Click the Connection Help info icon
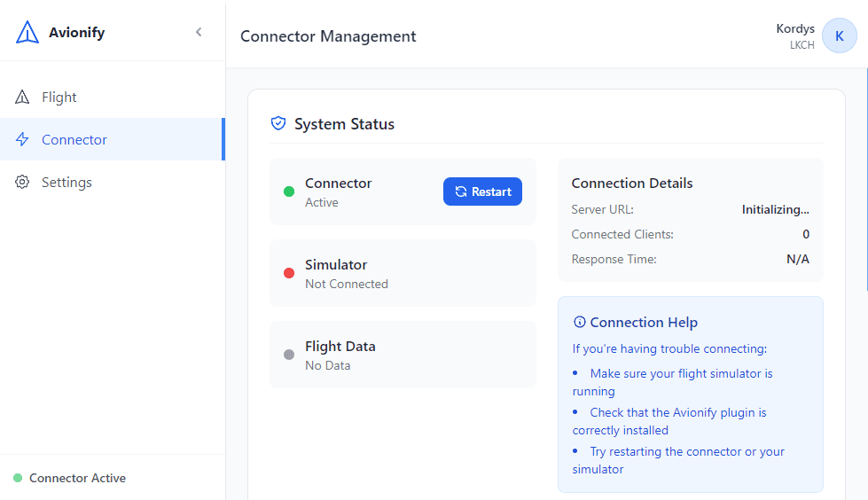The image size is (868, 500). click(x=580, y=323)
